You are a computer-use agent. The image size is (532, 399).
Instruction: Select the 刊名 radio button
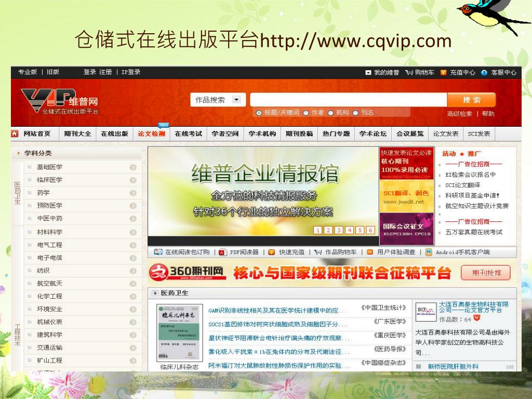click(355, 113)
